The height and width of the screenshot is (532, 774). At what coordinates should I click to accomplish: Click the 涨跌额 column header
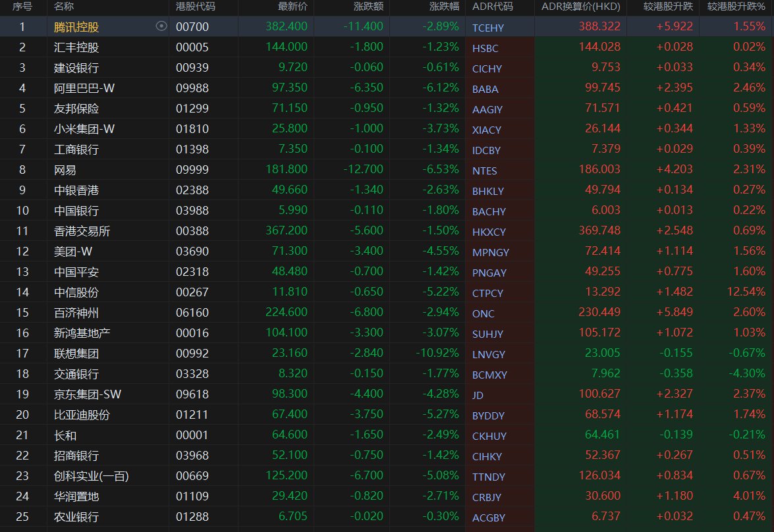click(368, 7)
